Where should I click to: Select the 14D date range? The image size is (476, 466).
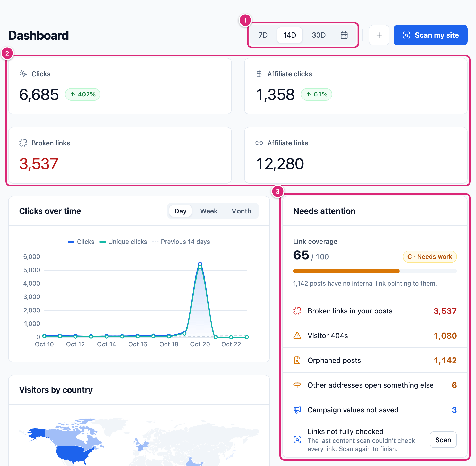(290, 35)
